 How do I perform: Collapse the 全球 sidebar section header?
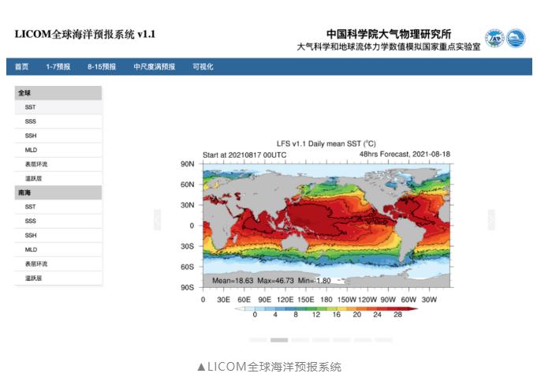tap(58, 93)
